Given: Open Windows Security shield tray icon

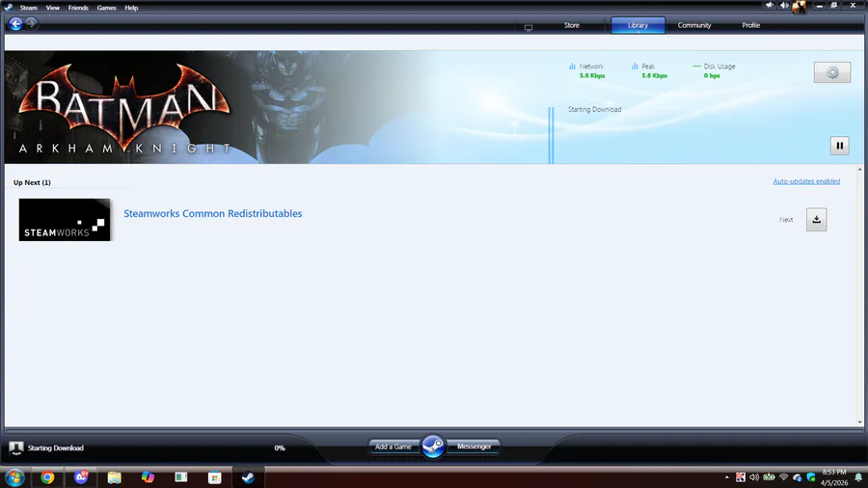Looking at the screenshot, I should pos(811,477).
